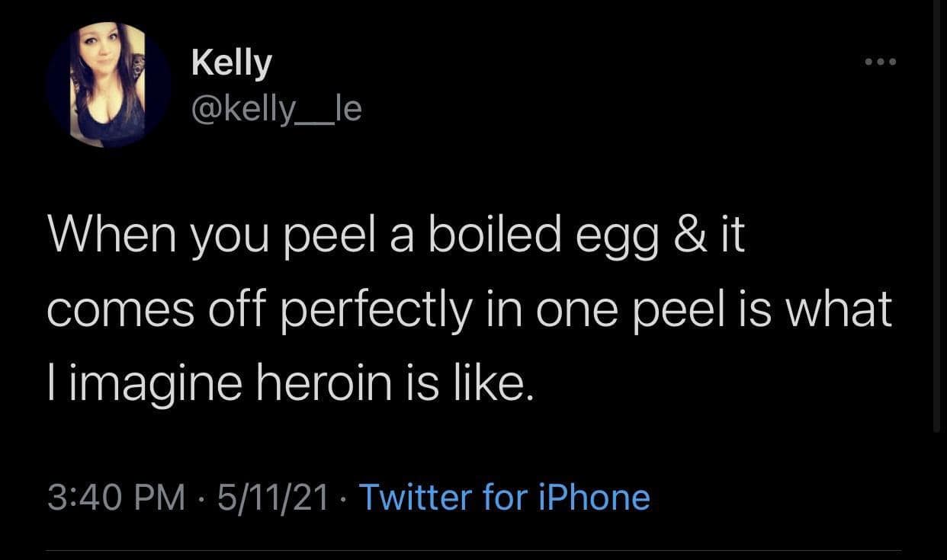Image resolution: width=947 pixels, height=560 pixels.
Task: Select the handle text under Kelly's name
Action: (277, 108)
